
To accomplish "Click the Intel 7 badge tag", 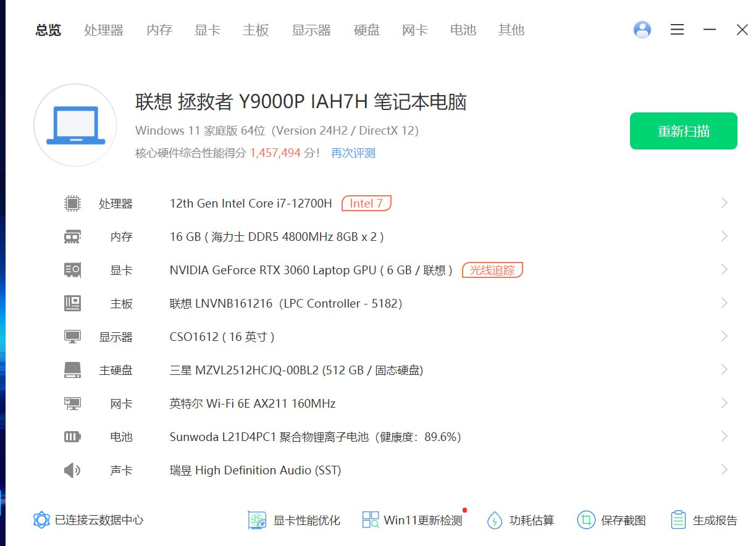I will (366, 203).
